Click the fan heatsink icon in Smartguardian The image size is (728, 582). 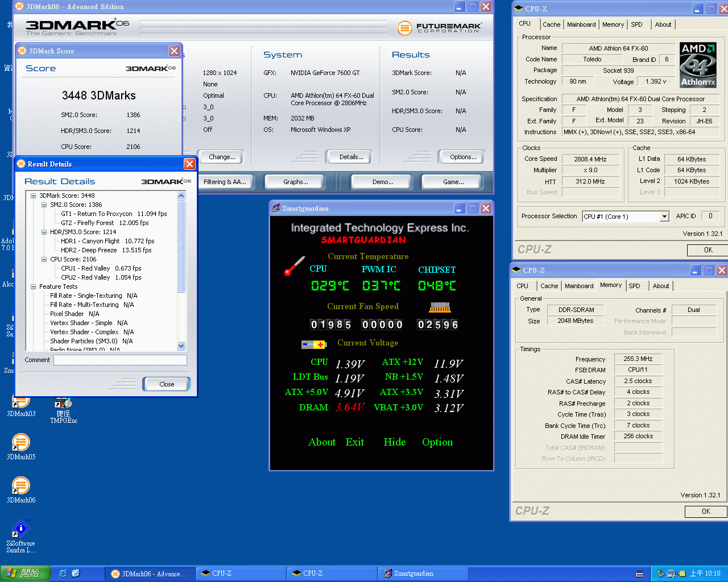tap(440, 307)
